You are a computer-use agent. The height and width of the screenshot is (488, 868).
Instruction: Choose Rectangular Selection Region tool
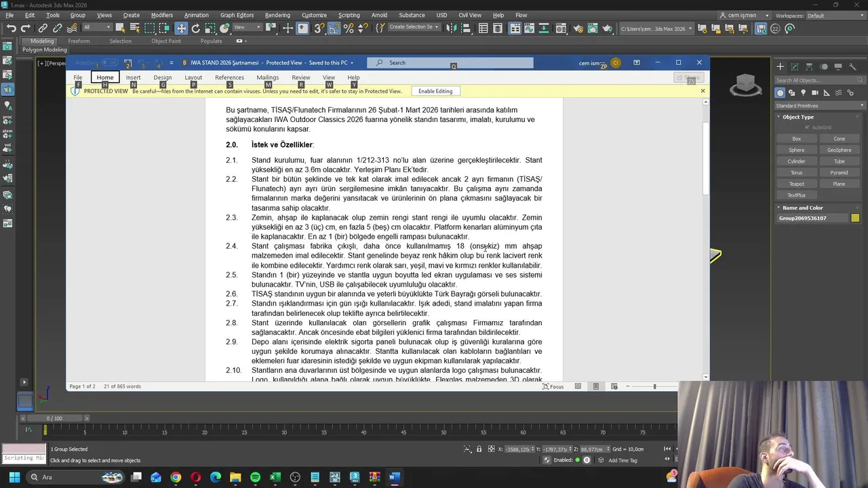pyautogui.click(x=150, y=28)
